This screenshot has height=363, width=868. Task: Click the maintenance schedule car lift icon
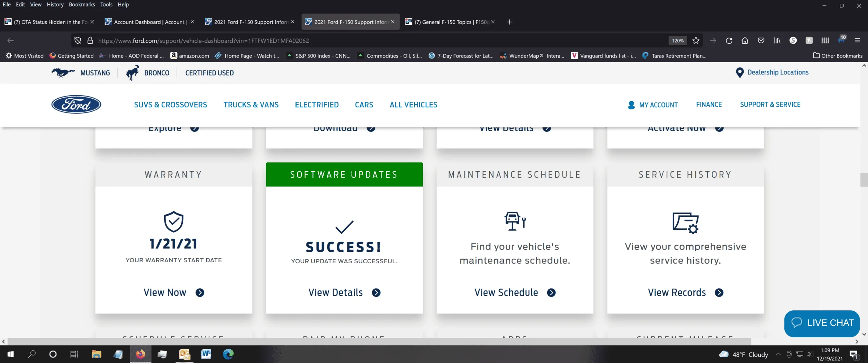point(515,221)
